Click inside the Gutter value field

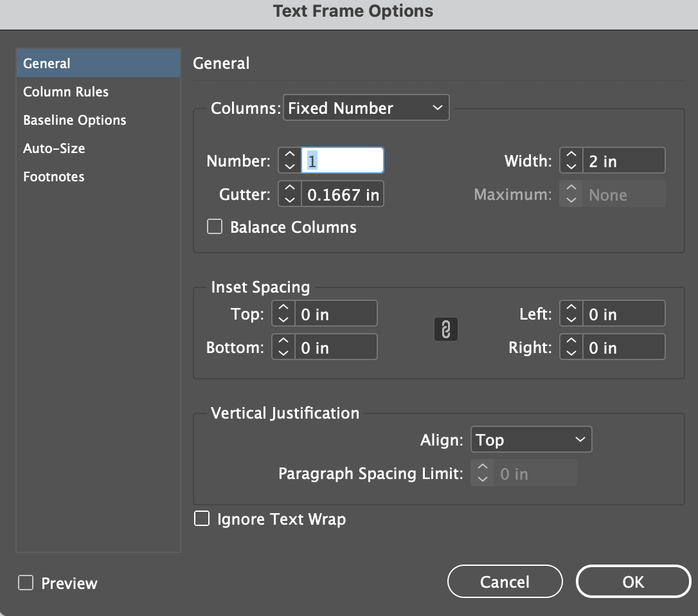[x=341, y=194]
